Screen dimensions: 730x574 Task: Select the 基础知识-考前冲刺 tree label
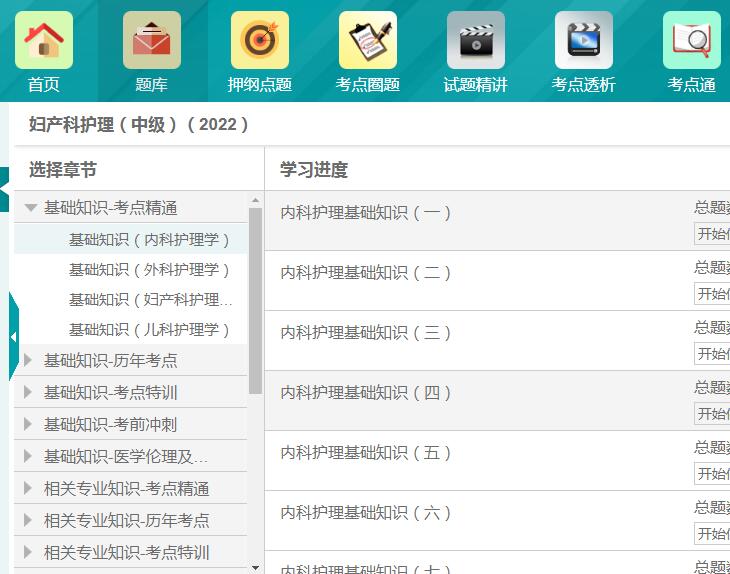[111, 425]
